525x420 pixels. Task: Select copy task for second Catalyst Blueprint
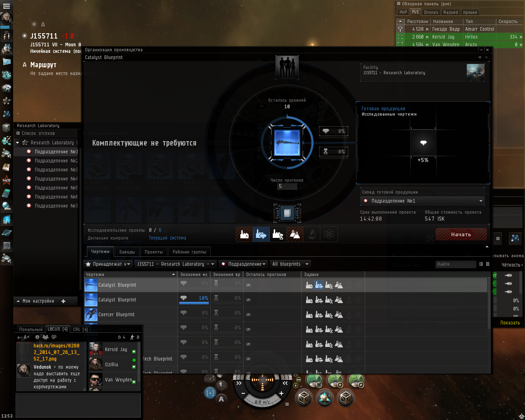339,300
